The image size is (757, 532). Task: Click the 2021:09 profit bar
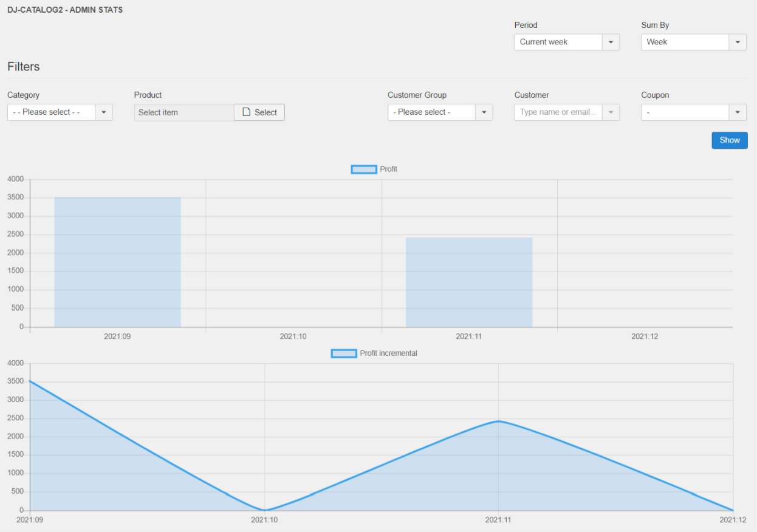click(118, 262)
